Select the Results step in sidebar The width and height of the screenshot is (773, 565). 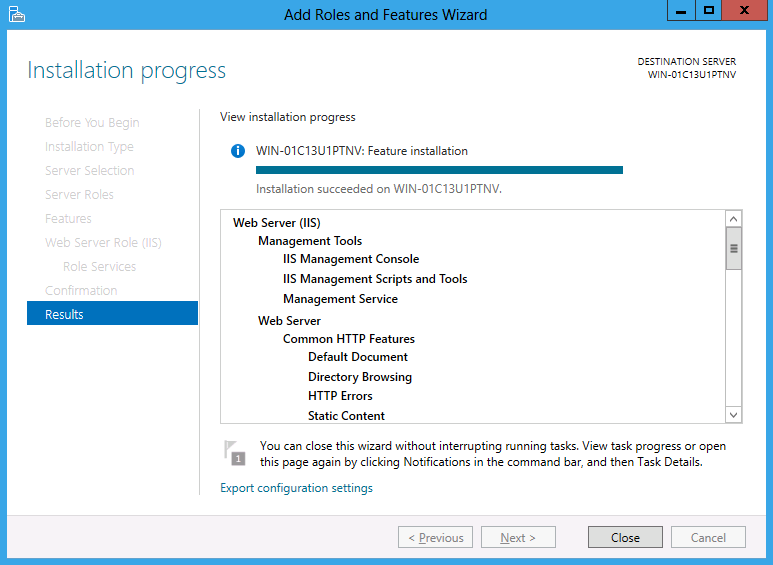coord(112,314)
